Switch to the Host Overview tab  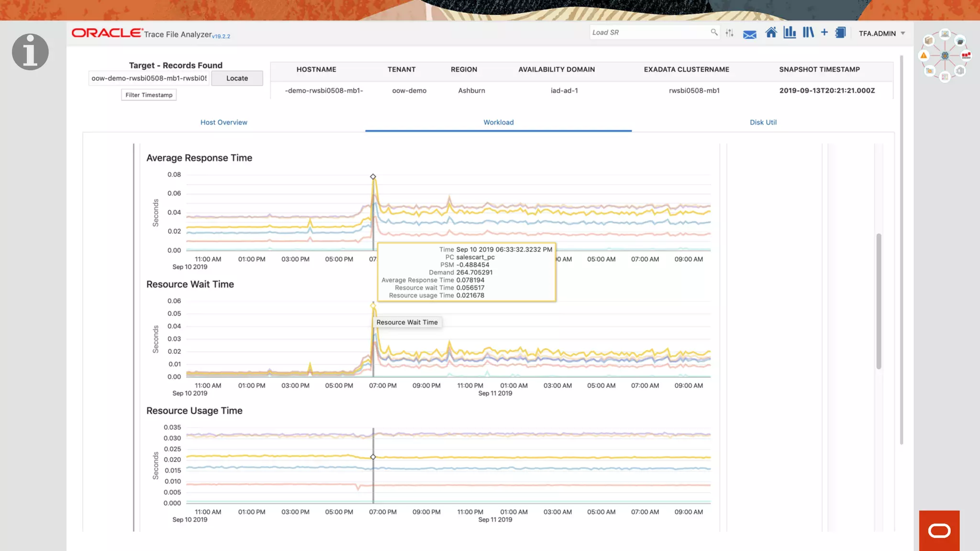tap(223, 122)
